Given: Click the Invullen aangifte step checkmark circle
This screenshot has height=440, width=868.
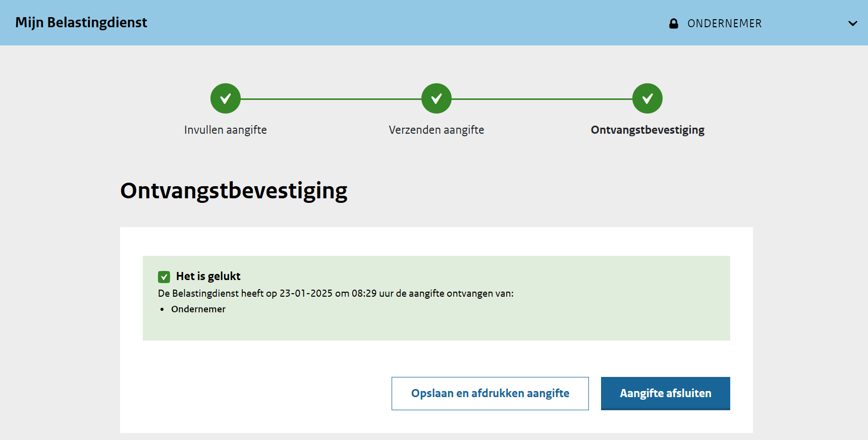Looking at the screenshot, I should [x=226, y=98].
